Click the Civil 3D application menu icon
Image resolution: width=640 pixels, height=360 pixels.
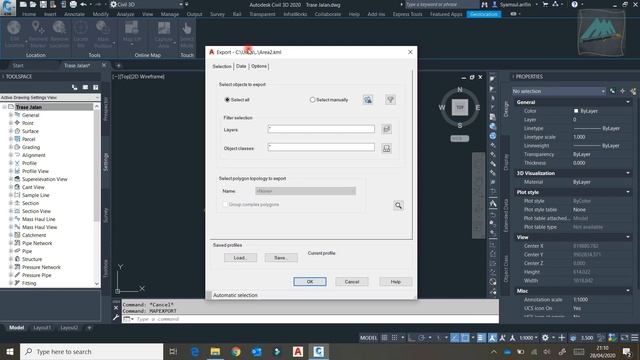click(x=7, y=7)
